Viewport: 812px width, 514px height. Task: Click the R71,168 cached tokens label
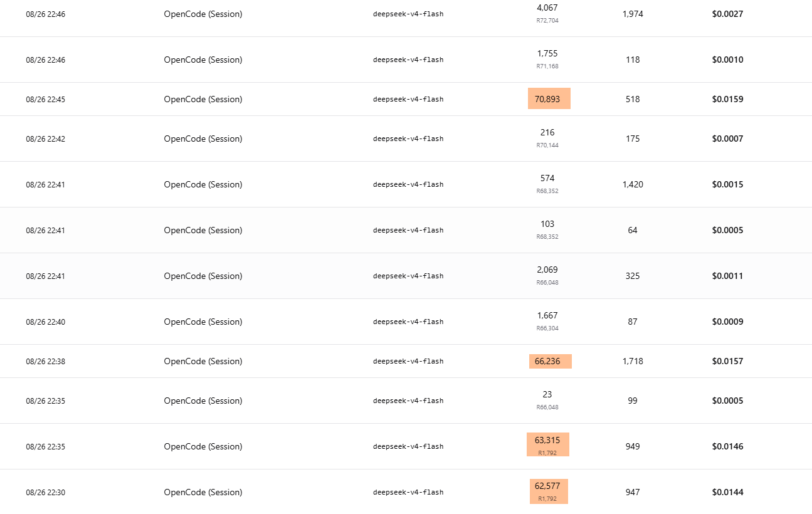547,66
